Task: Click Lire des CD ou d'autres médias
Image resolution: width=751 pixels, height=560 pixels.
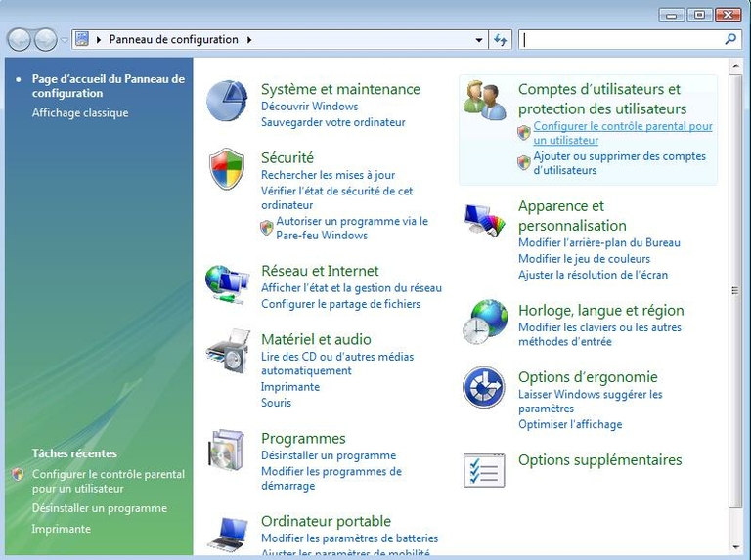Action: [x=337, y=364]
